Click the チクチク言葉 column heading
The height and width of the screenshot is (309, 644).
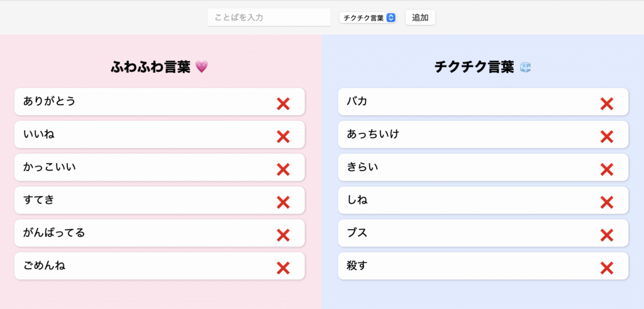(x=474, y=67)
